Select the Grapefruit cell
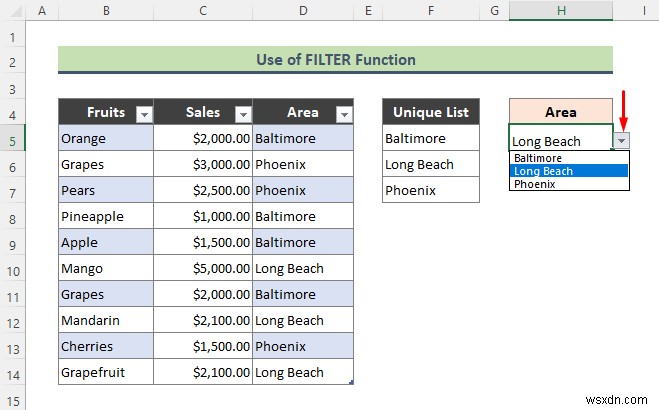Viewport: 659px width, 410px height. pos(105,372)
